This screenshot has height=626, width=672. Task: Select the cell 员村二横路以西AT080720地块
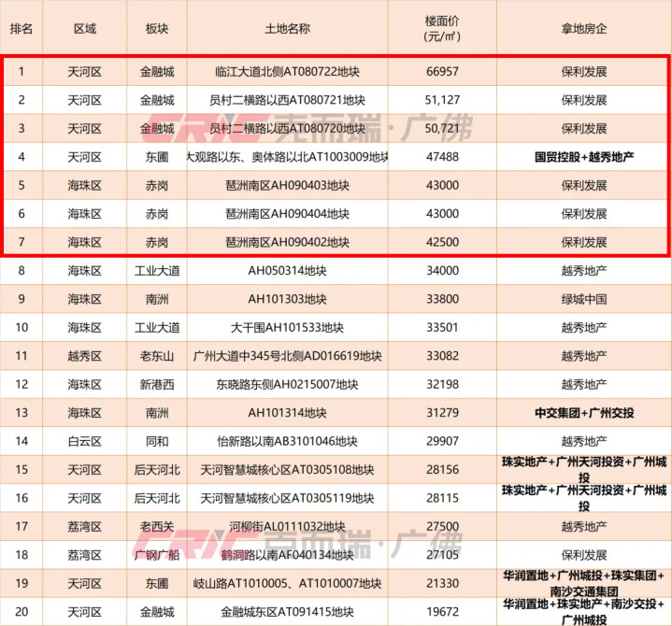tap(287, 129)
